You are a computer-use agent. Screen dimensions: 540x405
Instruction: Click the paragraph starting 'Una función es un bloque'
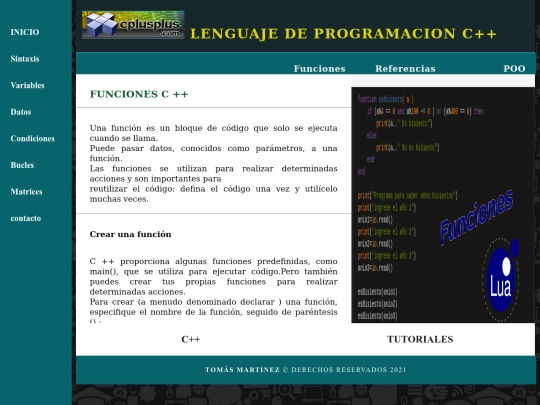(214, 164)
